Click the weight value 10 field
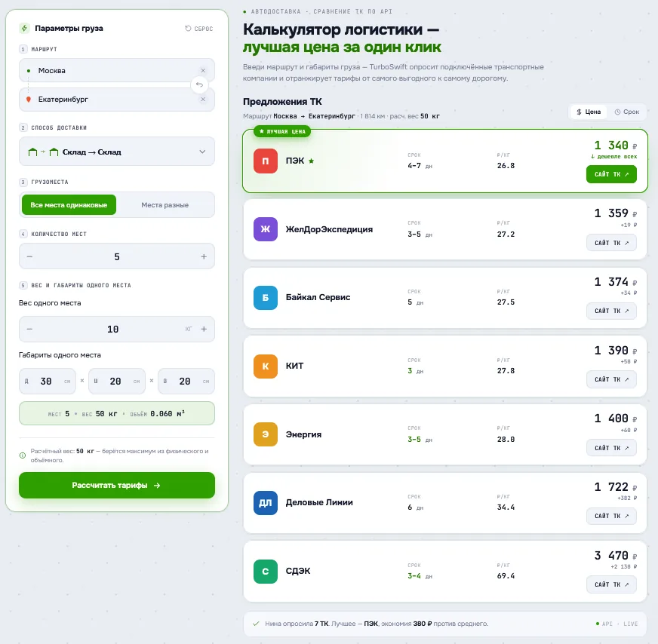 pyautogui.click(x=113, y=329)
